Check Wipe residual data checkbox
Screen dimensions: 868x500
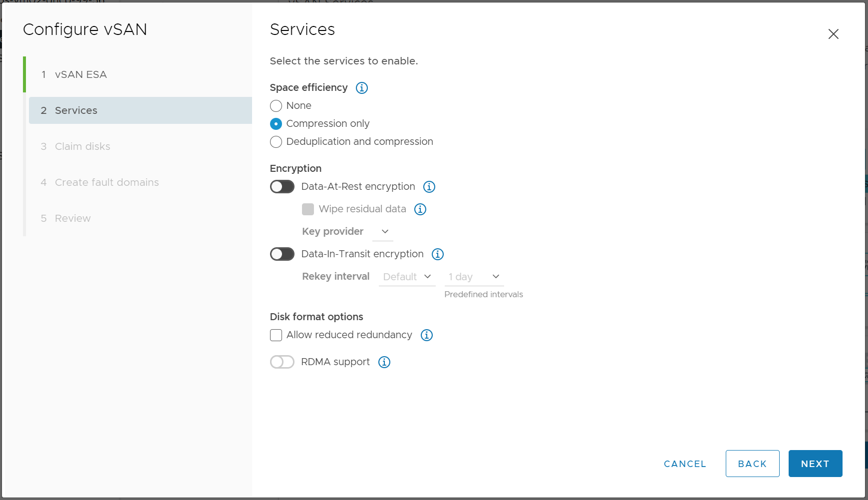308,209
